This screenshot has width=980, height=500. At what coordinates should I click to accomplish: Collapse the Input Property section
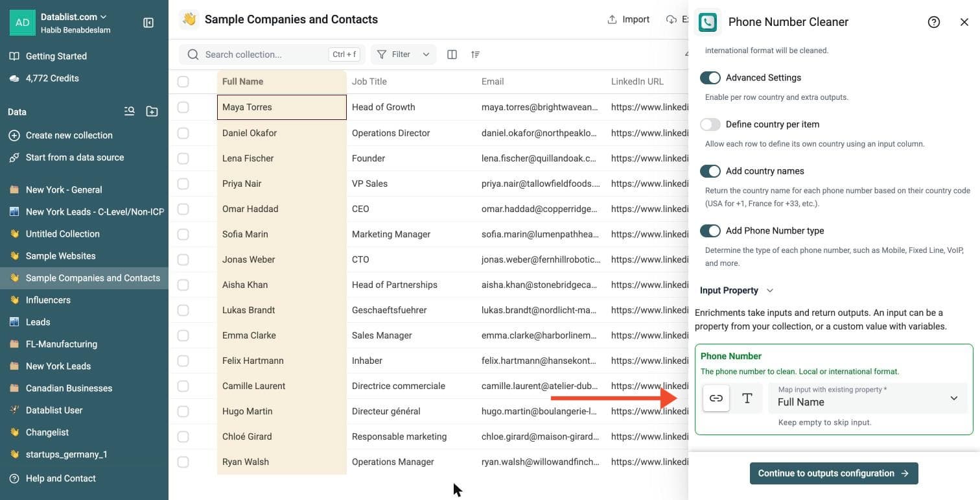[x=737, y=291]
